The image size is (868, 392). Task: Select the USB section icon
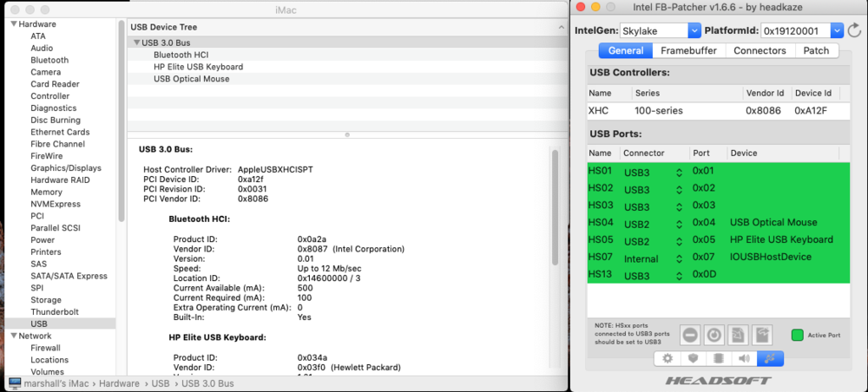click(x=768, y=358)
